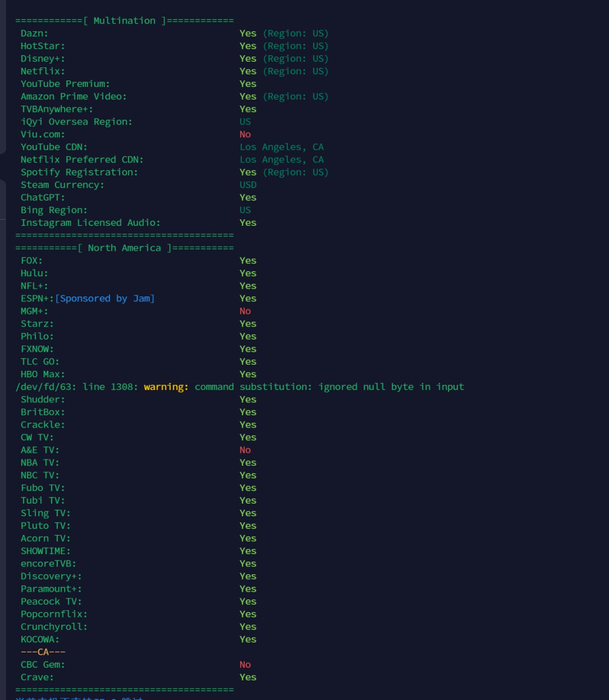The height and width of the screenshot is (700, 609).
Task: Click the "Instagram Licensed Audio:" label
Action: (x=91, y=223)
